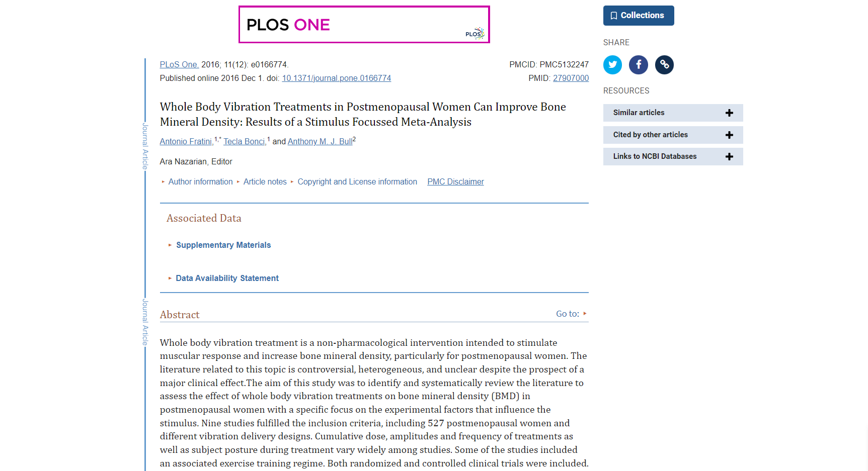
Task: Expand Copyright and License information
Action: (357, 182)
